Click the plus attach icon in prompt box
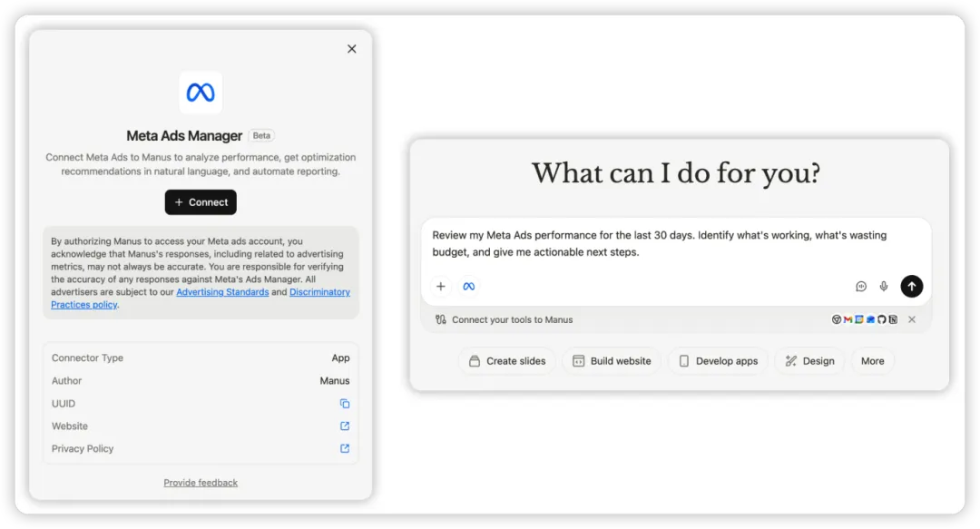This screenshot has height=529, width=980. point(441,287)
